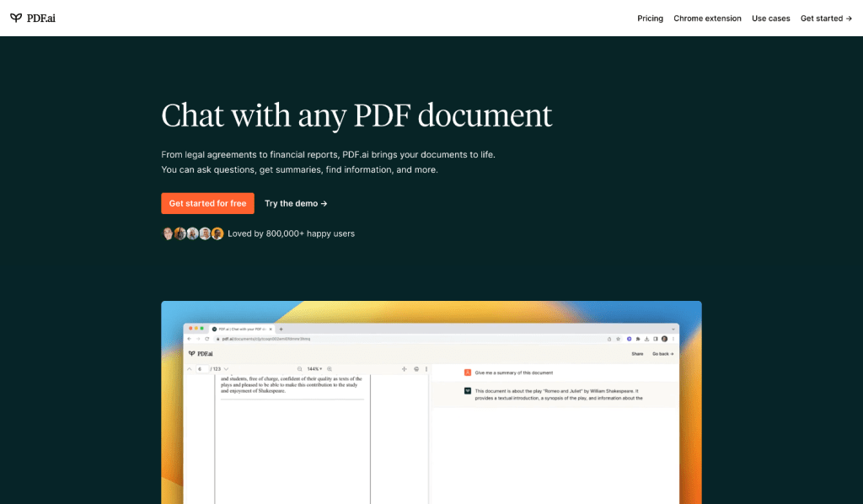Click the orange Get started for free button
The height and width of the screenshot is (504, 863).
pyautogui.click(x=207, y=203)
